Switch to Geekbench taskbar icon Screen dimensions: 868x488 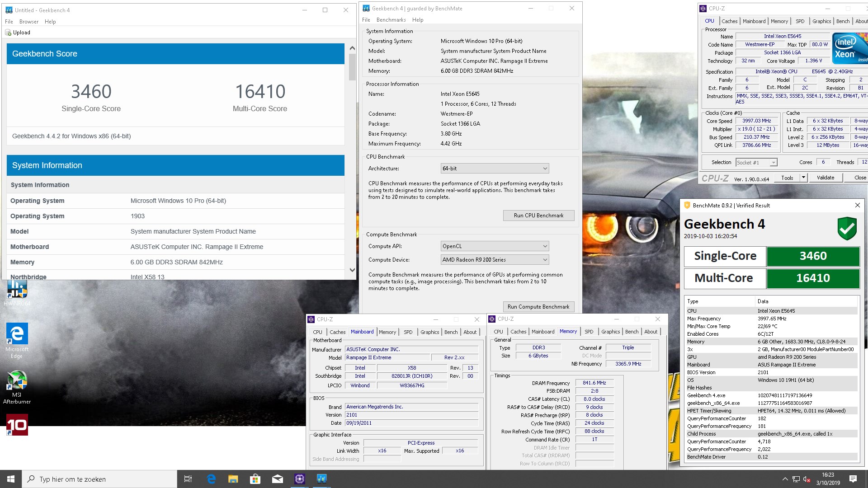[x=321, y=479]
